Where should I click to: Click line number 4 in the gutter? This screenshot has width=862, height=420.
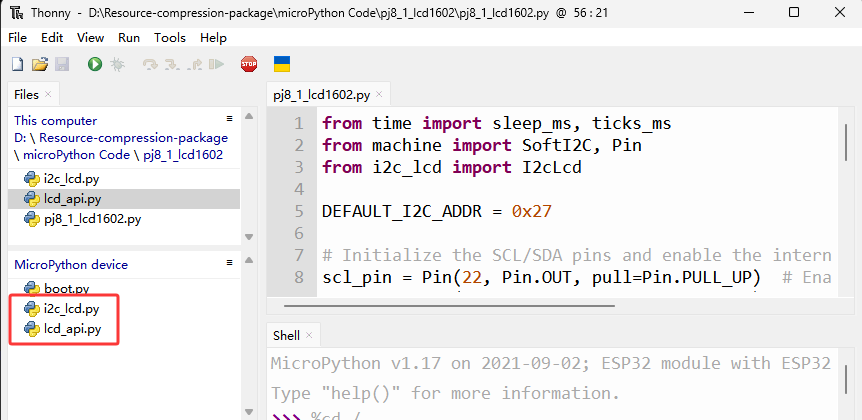click(299, 189)
